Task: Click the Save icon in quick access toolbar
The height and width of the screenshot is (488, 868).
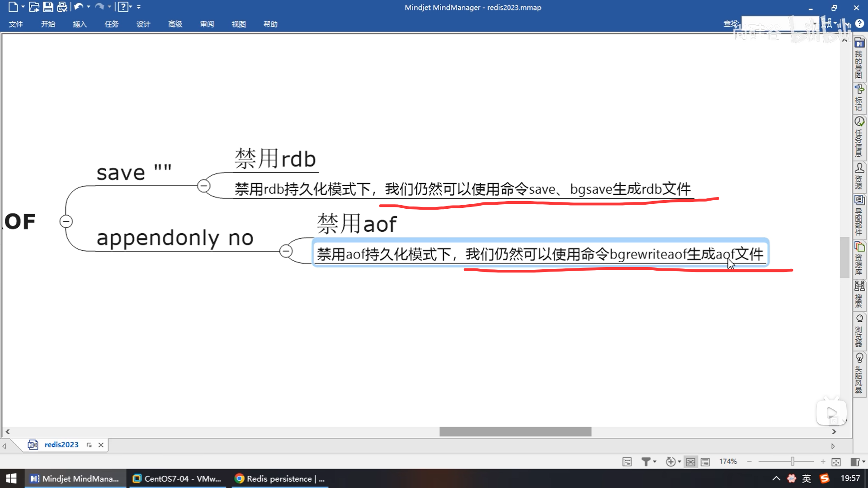Action: [x=48, y=7]
